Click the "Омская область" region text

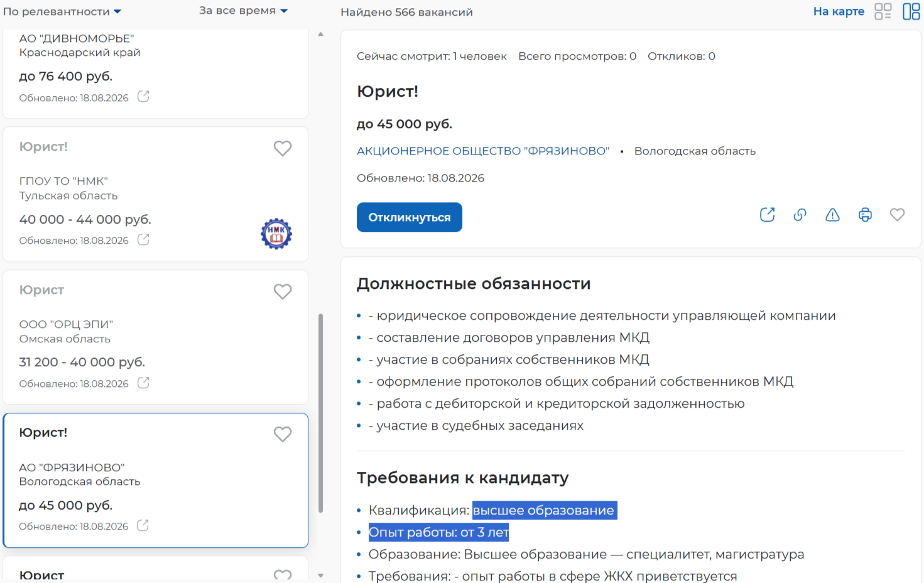click(65, 339)
